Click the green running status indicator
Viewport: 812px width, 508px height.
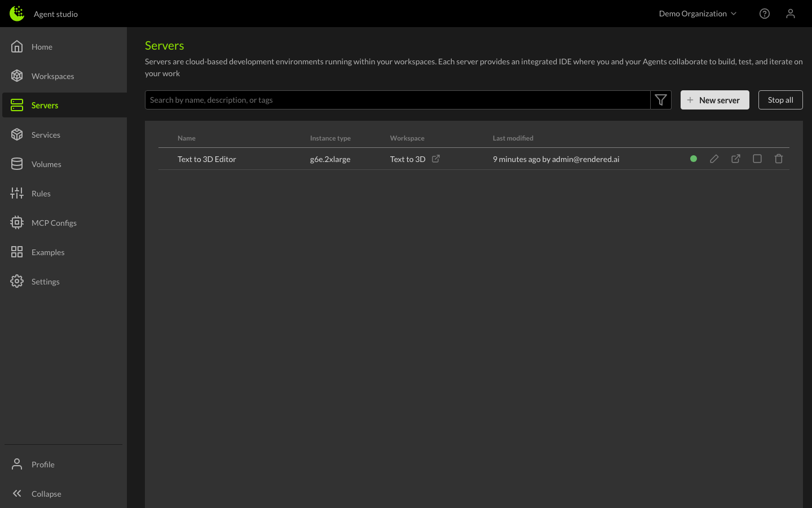[693, 159]
